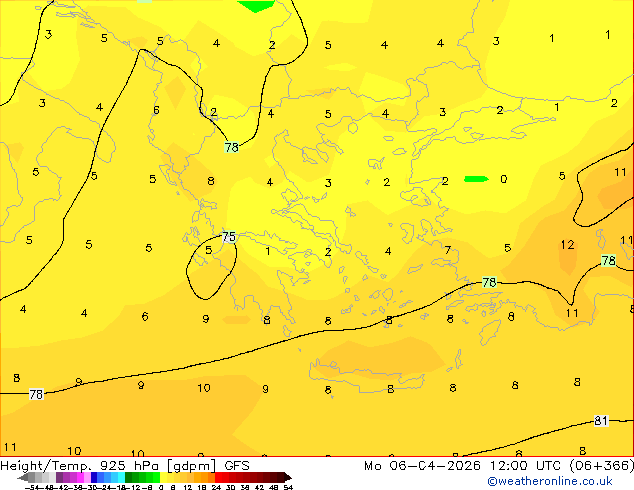Click the gray left arrow end of legend
Viewport: 634px width, 490px height.
pyautogui.click(x=23, y=478)
